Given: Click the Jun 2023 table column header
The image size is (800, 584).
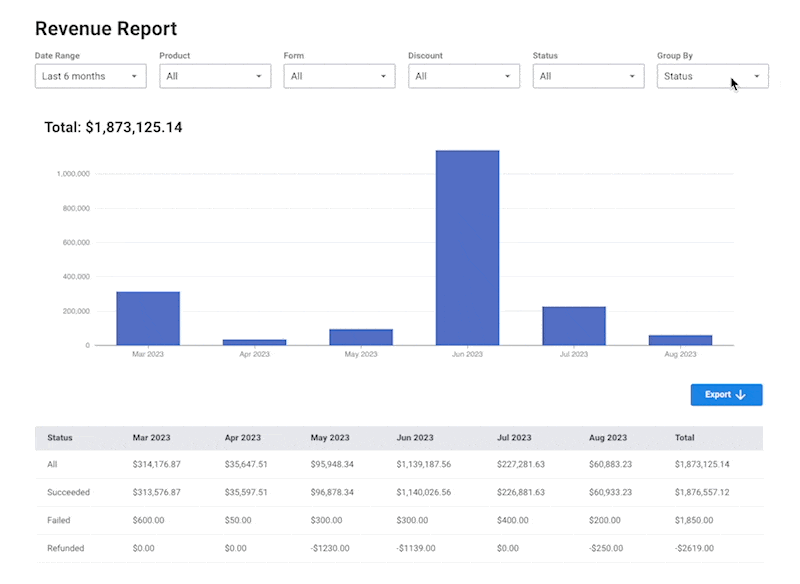Looking at the screenshot, I should (x=415, y=438).
